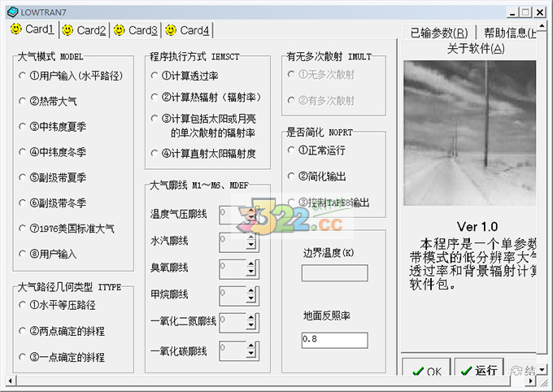
Task: Select the 关于软件(A) tab
Action: click(x=476, y=48)
